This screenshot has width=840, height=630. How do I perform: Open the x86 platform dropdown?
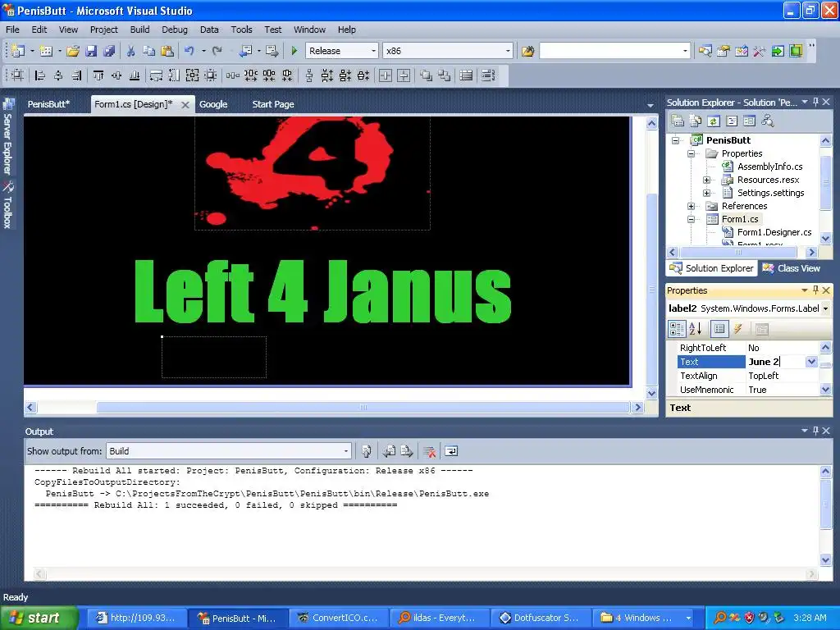tap(508, 51)
